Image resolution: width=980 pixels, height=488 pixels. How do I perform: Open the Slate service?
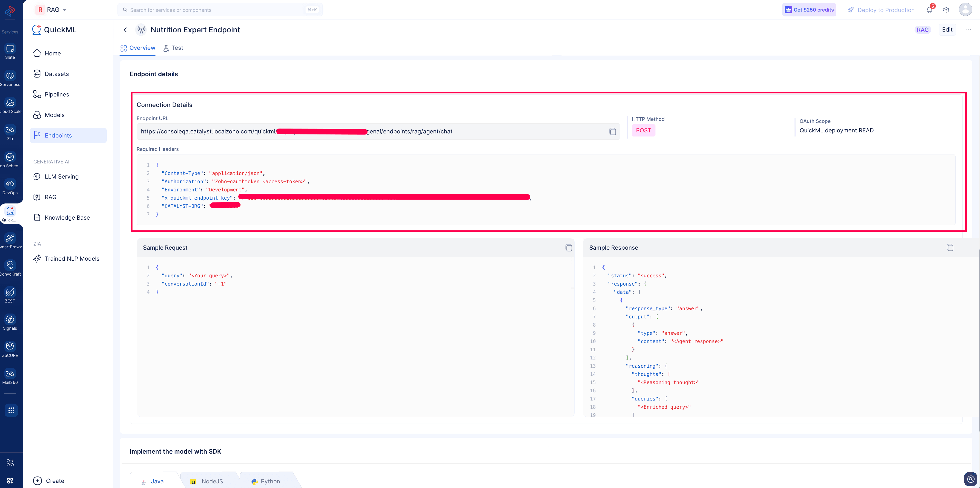click(x=10, y=52)
